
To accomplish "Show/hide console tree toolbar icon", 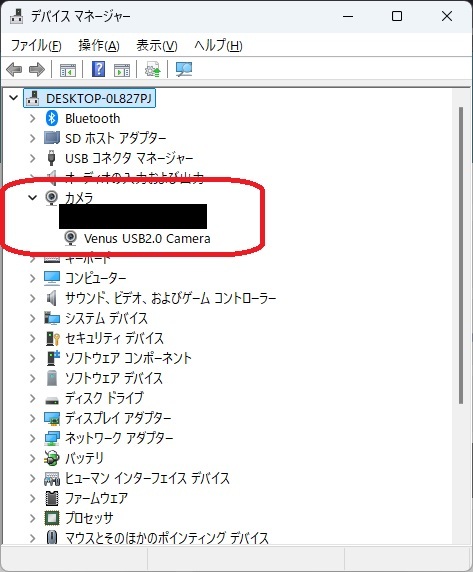I will tap(68, 69).
